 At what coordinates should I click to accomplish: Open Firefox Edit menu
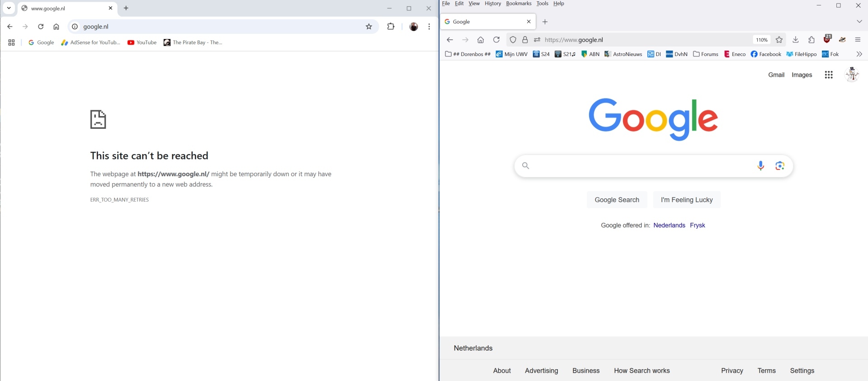coord(459,4)
